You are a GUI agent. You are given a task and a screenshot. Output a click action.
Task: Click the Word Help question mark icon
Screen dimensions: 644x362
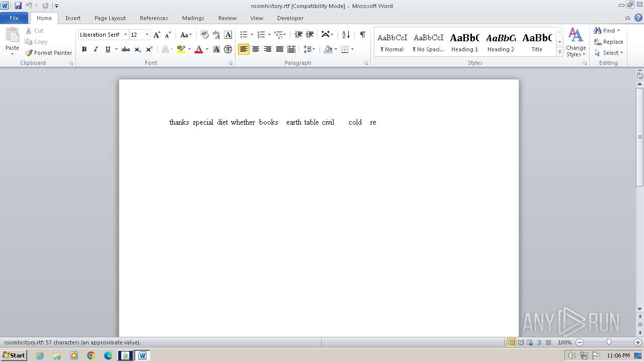(x=638, y=18)
